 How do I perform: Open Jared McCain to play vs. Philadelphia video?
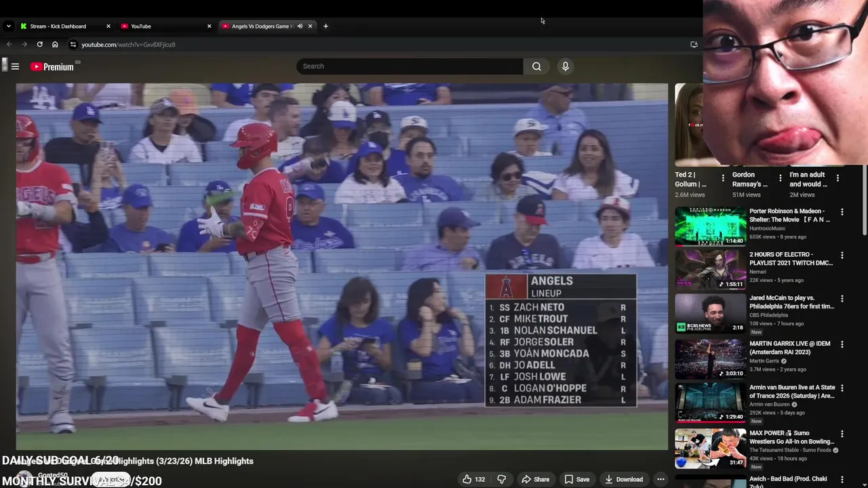tap(791, 302)
